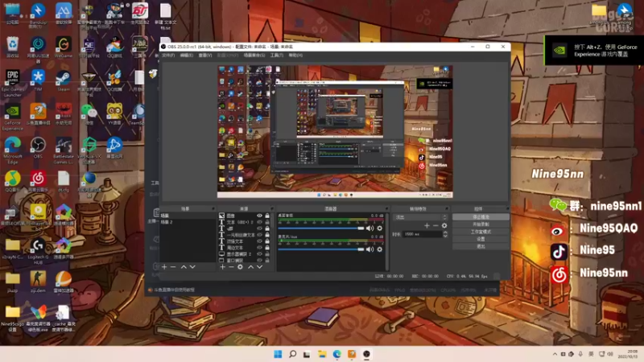Click the mixer panel vertical scrollbar
Image resolution: width=644 pixels, height=362 pixels.
[387, 242]
